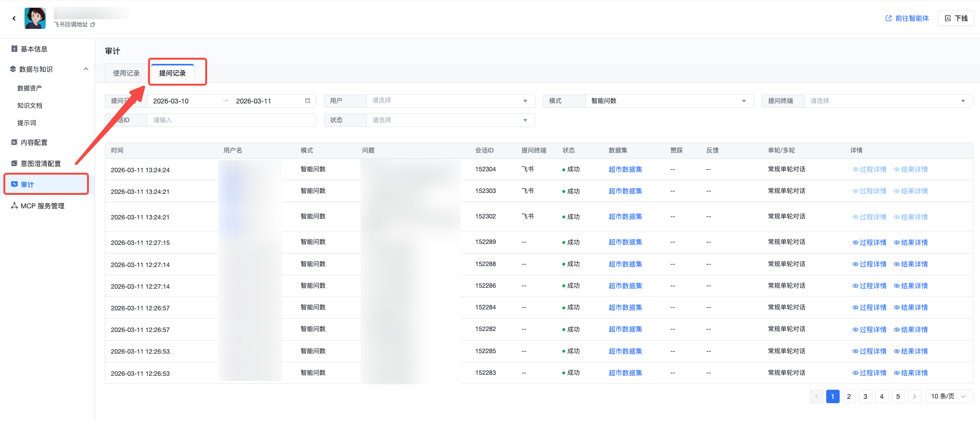Image resolution: width=980 pixels, height=421 pixels.
Task: Open 基本信息 in sidebar
Action: point(34,49)
